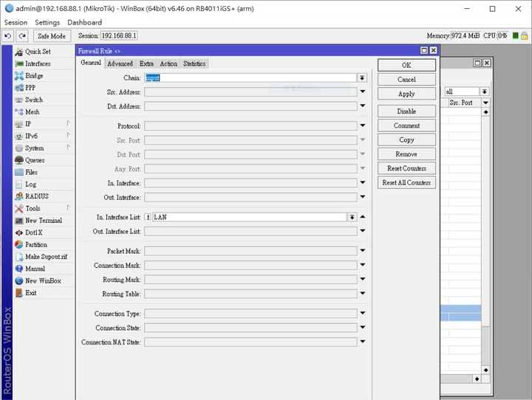
Task: Switch to the Statistics tab
Action: 194,63
